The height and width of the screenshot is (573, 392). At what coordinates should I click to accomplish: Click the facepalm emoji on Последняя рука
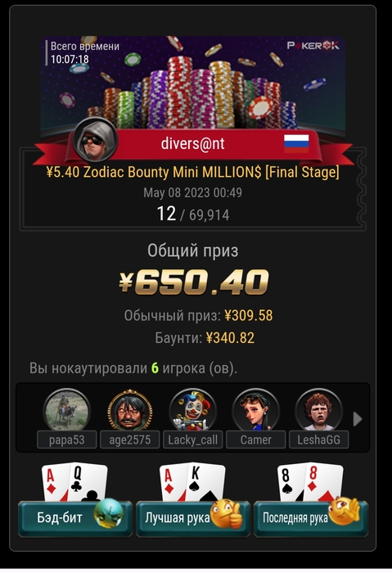[x=344, y=512]
